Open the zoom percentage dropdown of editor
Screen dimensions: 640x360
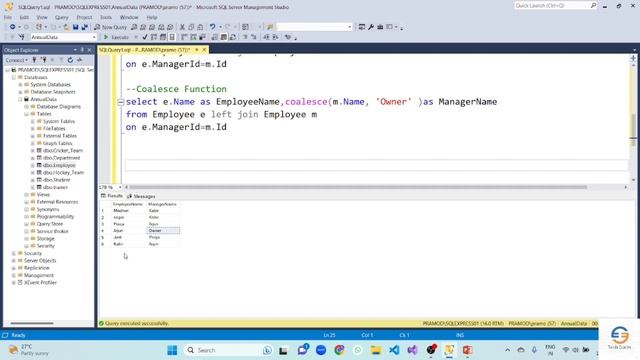[x=120, y=187]
